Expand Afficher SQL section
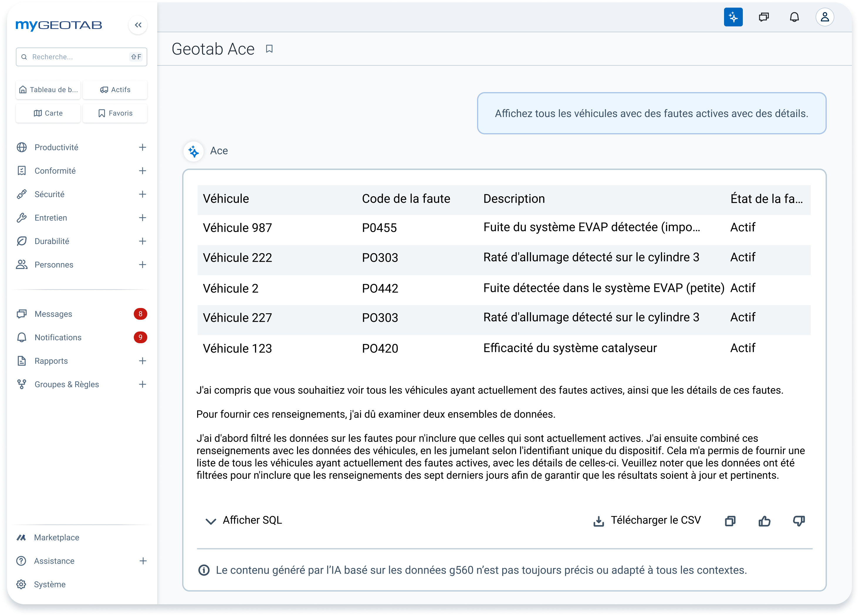The width and height of the screenshot is (859, 616). click(x=244, y=520)
